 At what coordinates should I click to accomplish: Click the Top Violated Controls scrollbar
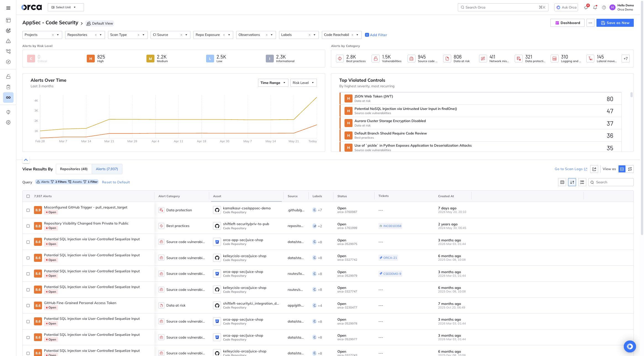631,95
